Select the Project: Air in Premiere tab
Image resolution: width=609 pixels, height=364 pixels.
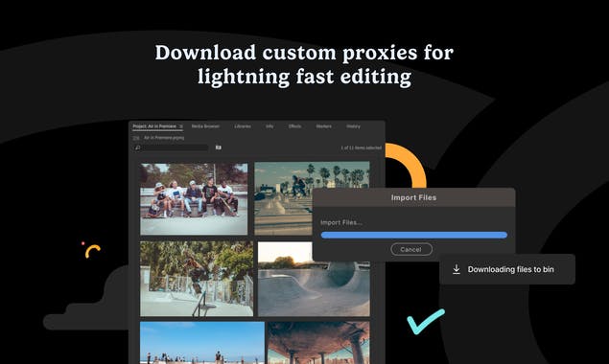click(x=154, y=126)
